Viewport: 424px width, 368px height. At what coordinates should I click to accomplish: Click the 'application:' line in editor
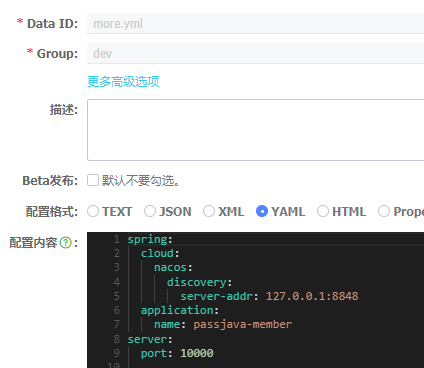click(180, 310)
